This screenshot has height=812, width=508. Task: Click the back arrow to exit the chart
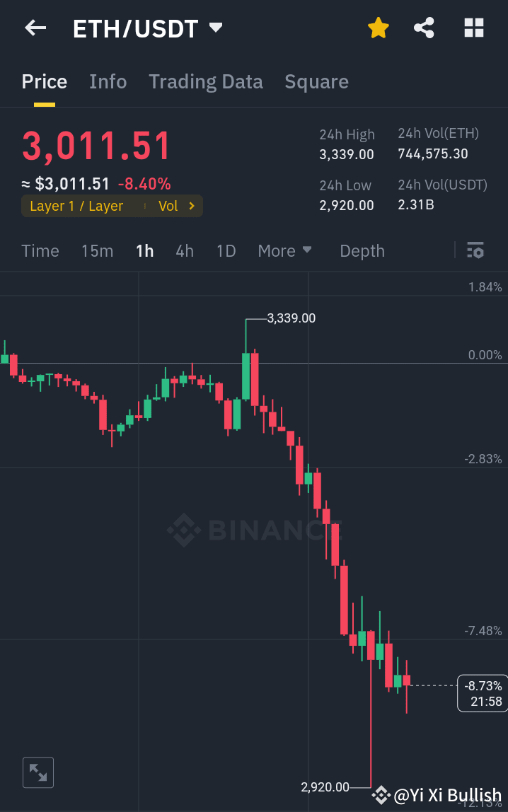[x=35, y=28]
